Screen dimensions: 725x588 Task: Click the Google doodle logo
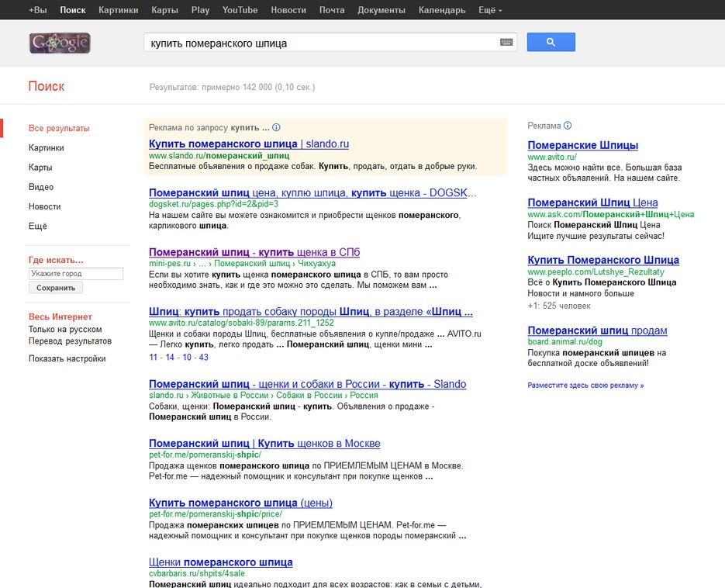pyautogui.click(x=60, y=43)
